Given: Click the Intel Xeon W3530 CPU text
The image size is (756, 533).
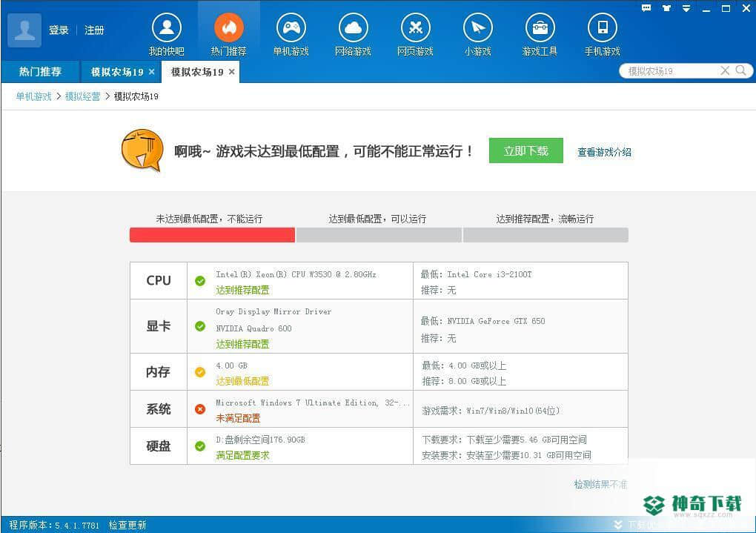Looking at the screenshot, I should coord(296,274).
